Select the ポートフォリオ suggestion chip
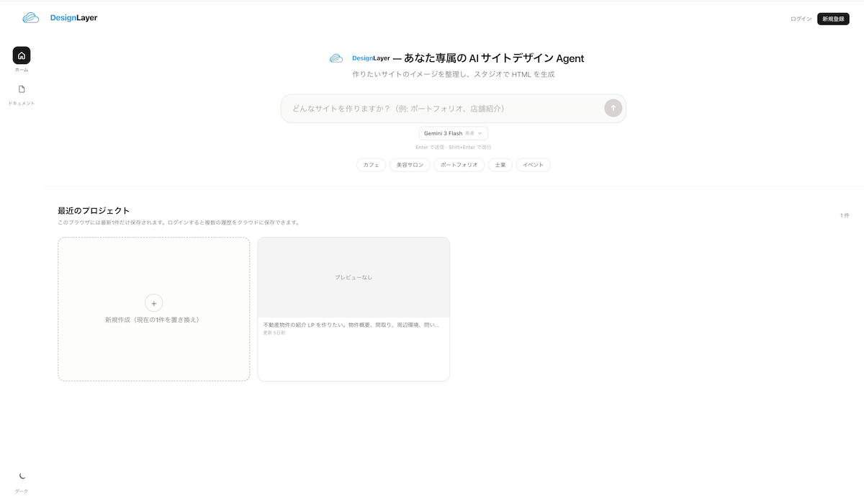864x504 pixels. coord(459,165)
